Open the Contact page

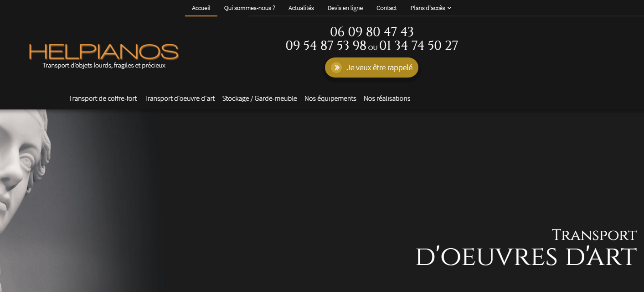386,8
